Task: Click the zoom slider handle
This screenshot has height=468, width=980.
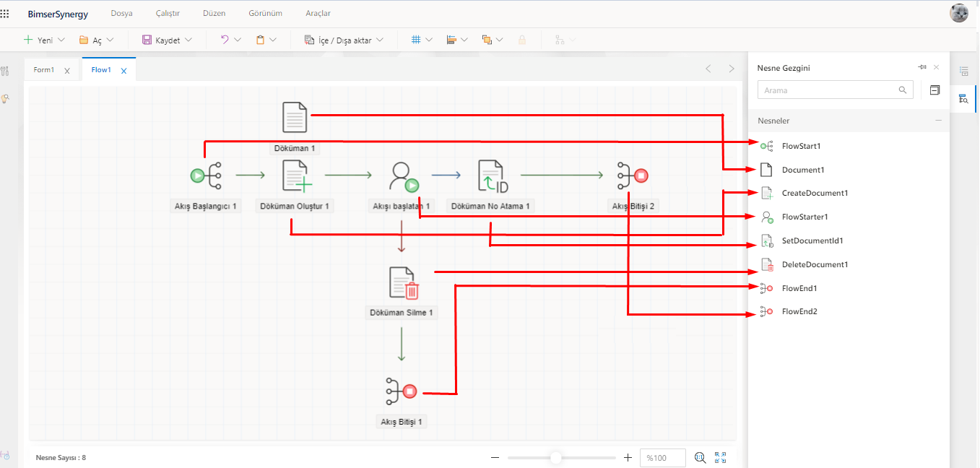Action: (x=555, y=457)
